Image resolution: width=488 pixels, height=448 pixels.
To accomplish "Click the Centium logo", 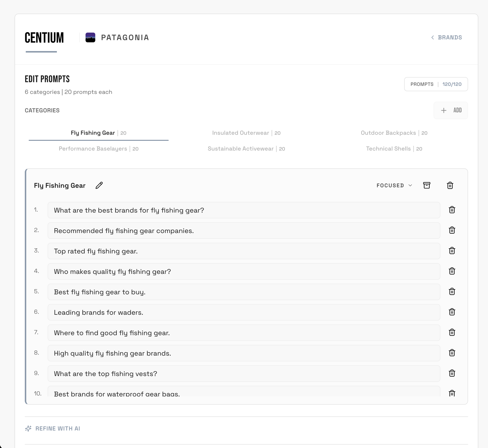I will (44, 38).
